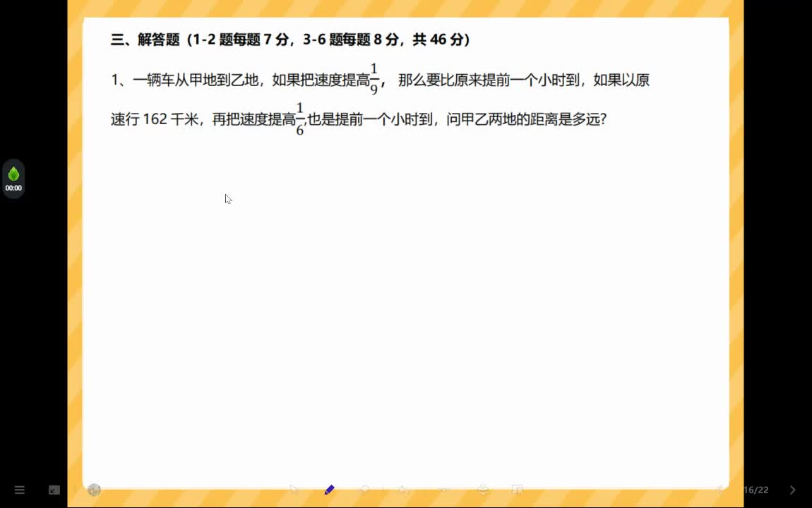Open the more options ellipsis
The height and width of the screenshot is (508, 812).
point(444,490)
